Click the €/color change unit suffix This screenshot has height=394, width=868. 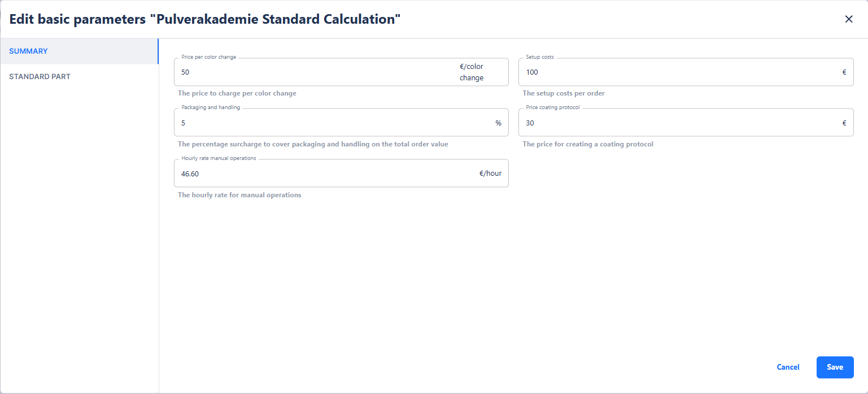coord(472,72)
